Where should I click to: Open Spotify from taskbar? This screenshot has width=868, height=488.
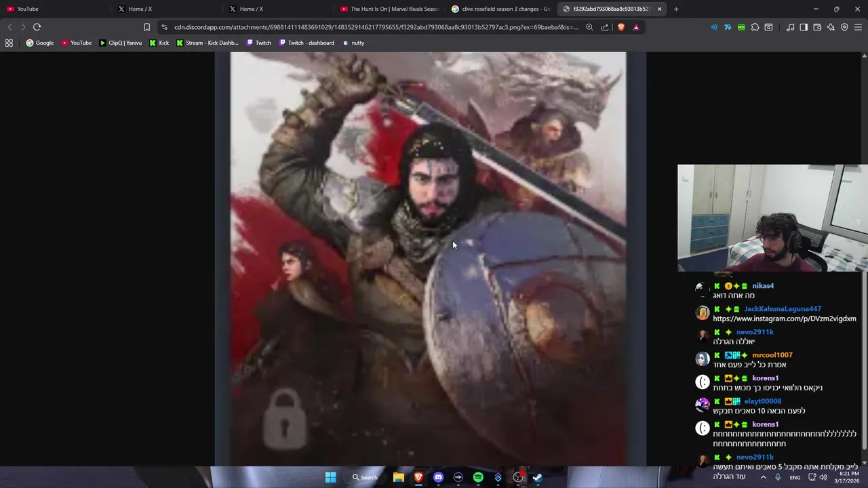click(478, 477)
